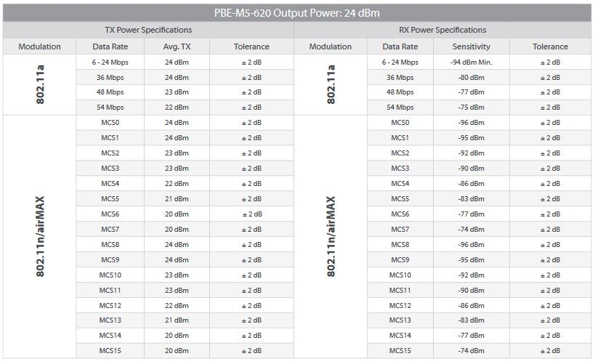The image size is (603, 364).
Task: Select '24 dBm' in the TX MCS9 row
Action: (177, 260)
